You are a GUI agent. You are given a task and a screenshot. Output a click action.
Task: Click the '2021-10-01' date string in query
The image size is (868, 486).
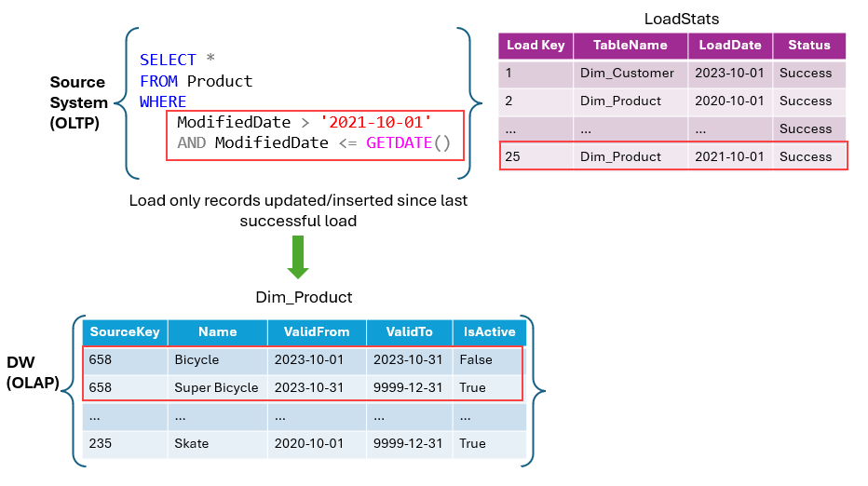(376, 122)
